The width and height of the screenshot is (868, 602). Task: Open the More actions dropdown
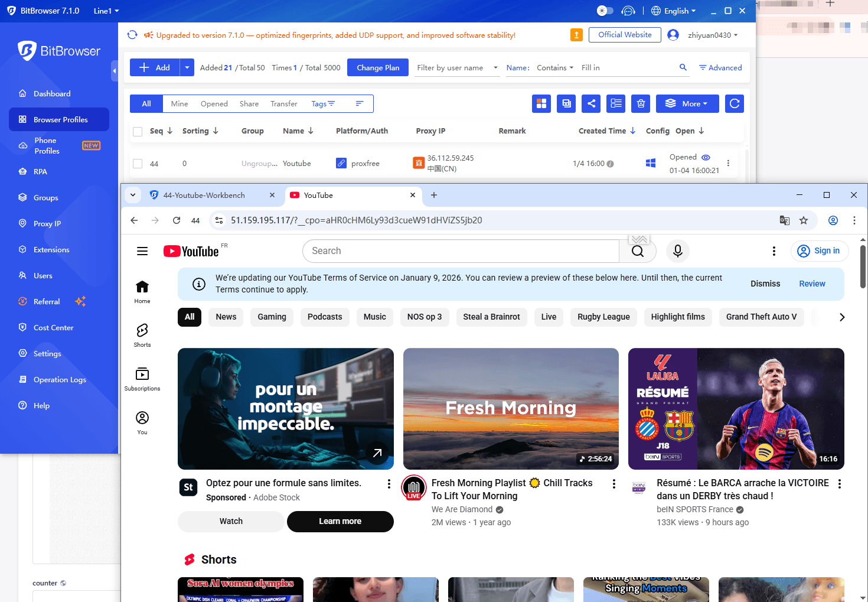pyautogui.click(x=687, y=103)
